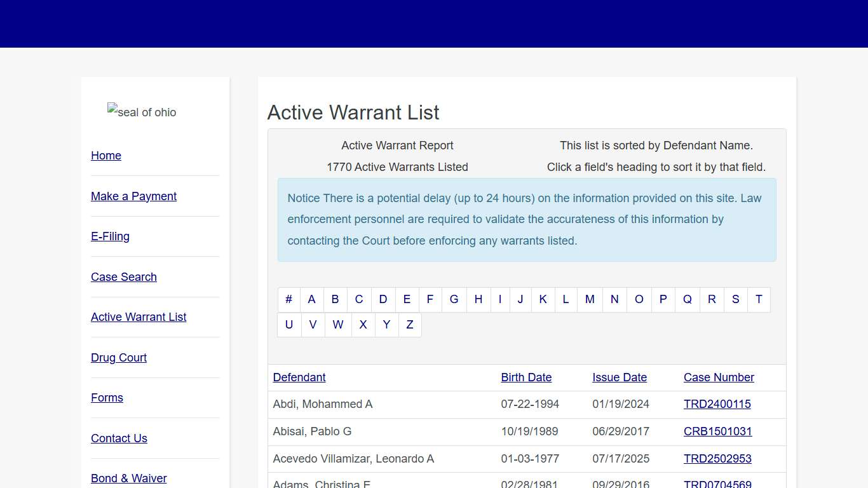868x488 pixels.
Task: Open the Home page link
Action: [x=106, y=156]
